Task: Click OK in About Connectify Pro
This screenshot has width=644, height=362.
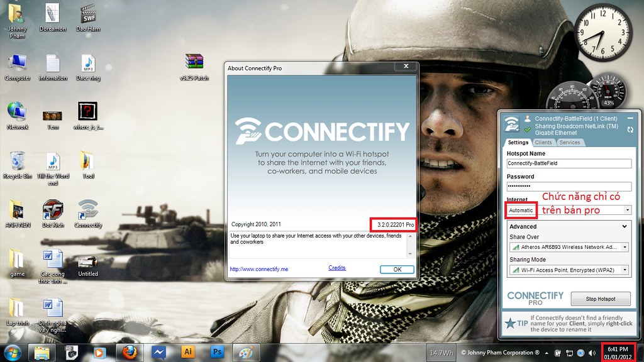Action: coord(397,269)
